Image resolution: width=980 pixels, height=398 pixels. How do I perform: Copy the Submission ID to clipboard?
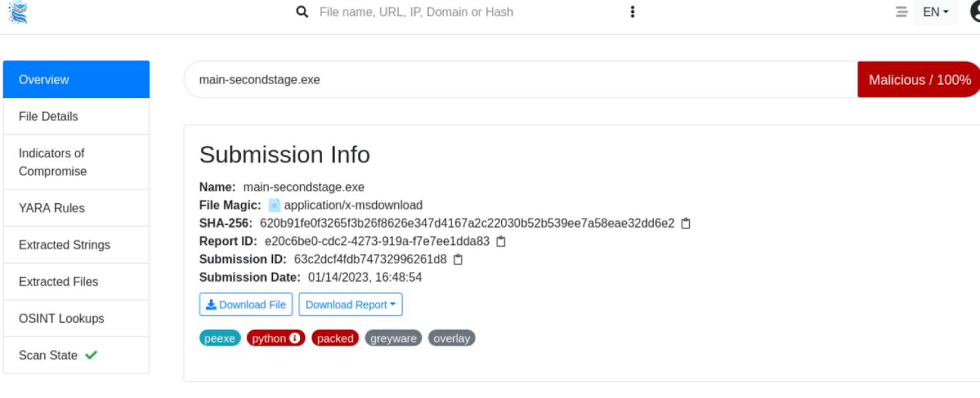[458, 260]
